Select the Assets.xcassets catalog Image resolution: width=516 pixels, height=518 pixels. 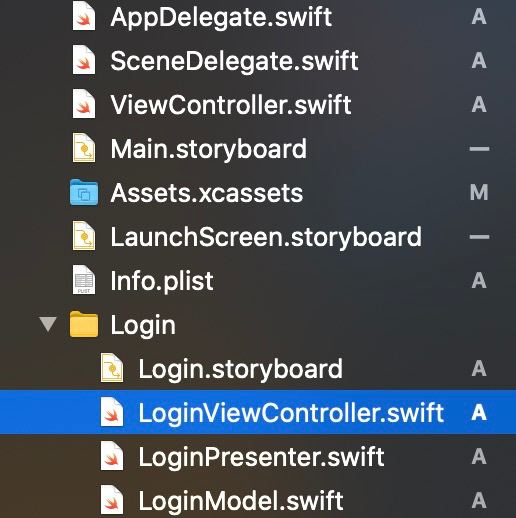tap(207, 193)
